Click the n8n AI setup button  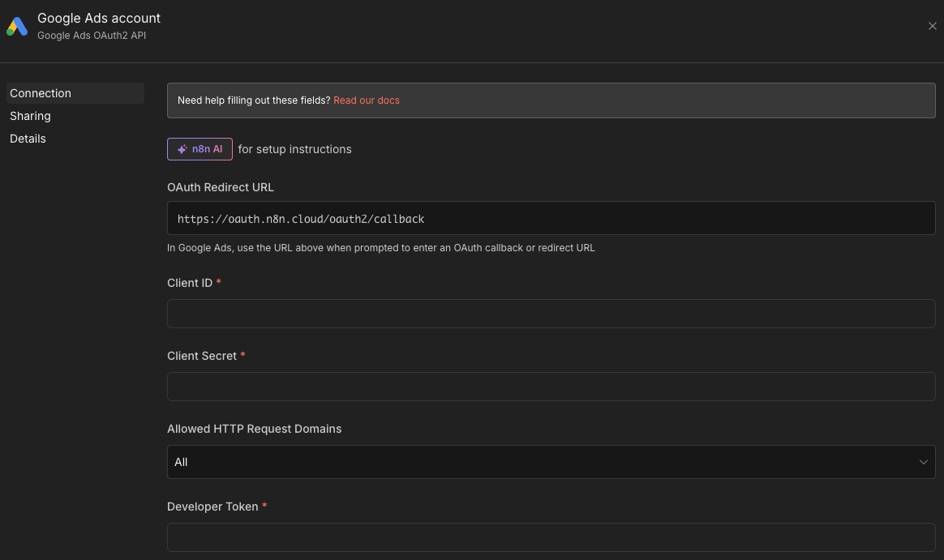coord(200,149)
